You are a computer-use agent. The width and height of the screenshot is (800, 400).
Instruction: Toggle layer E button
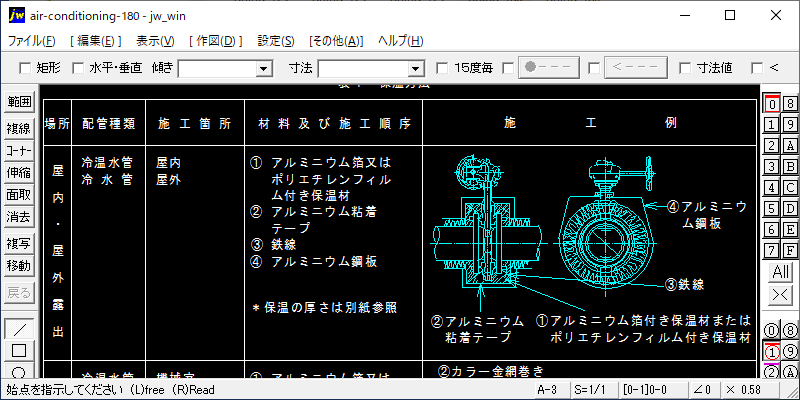tap(790, 230)
